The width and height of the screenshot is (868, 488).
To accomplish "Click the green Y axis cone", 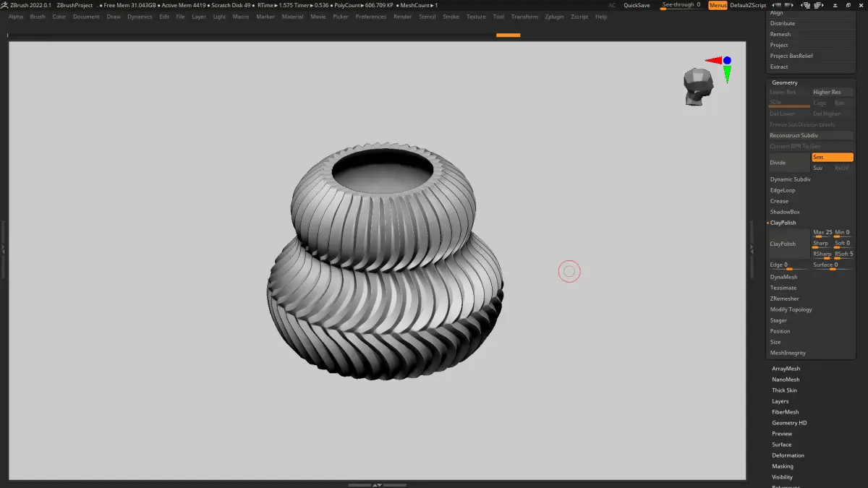I will point(727,74).
